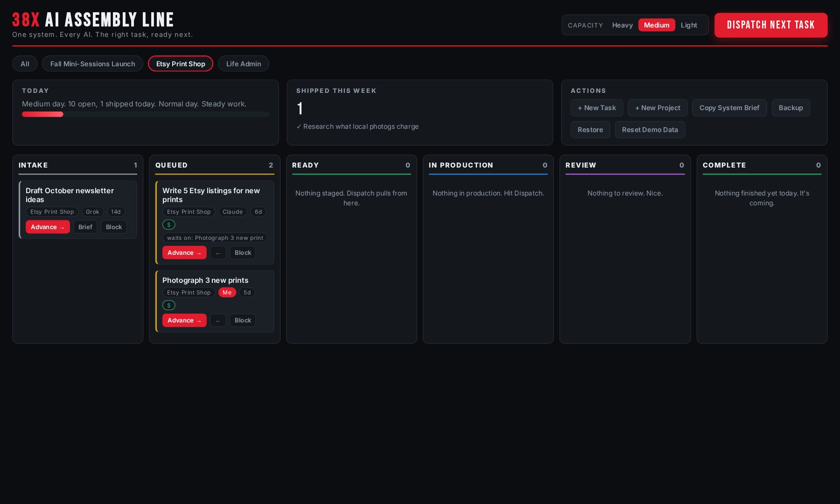
Task: Click the dollar icon on Photograph 3 new prints card
Action: point(169,306)
